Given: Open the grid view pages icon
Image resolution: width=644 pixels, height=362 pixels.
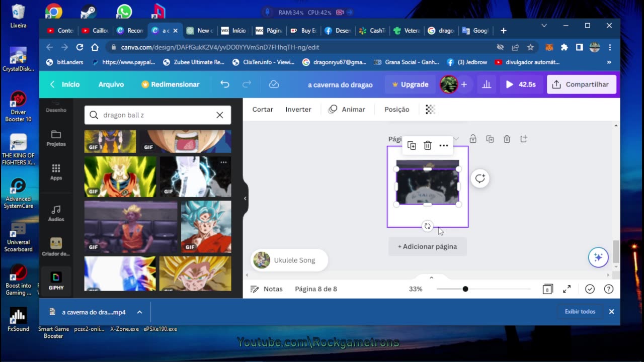Looking at the screenshot, I should pos(548,289).
